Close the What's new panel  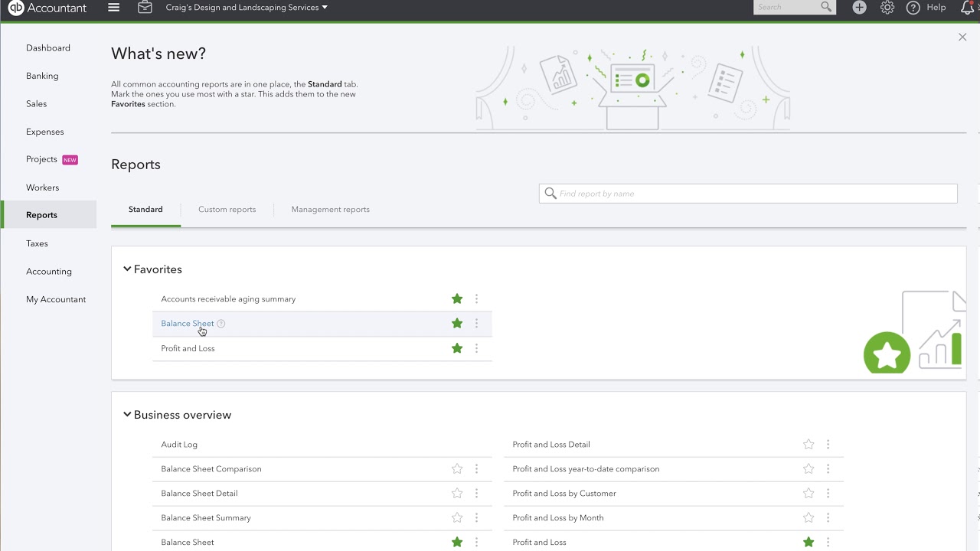(x=962, y=37)
